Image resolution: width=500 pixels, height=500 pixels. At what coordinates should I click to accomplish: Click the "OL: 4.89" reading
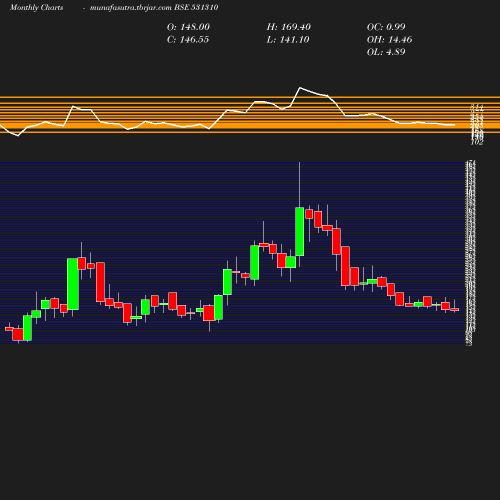coord(386,52)
